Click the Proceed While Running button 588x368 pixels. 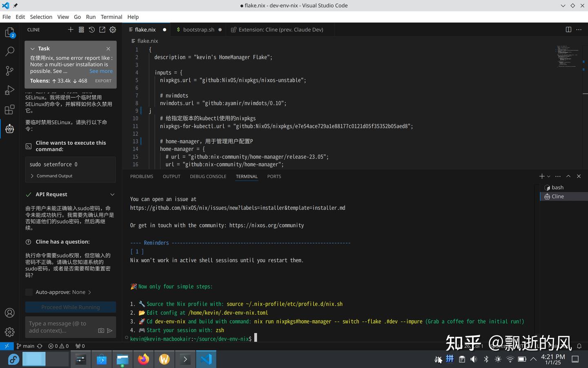point(70,307)
